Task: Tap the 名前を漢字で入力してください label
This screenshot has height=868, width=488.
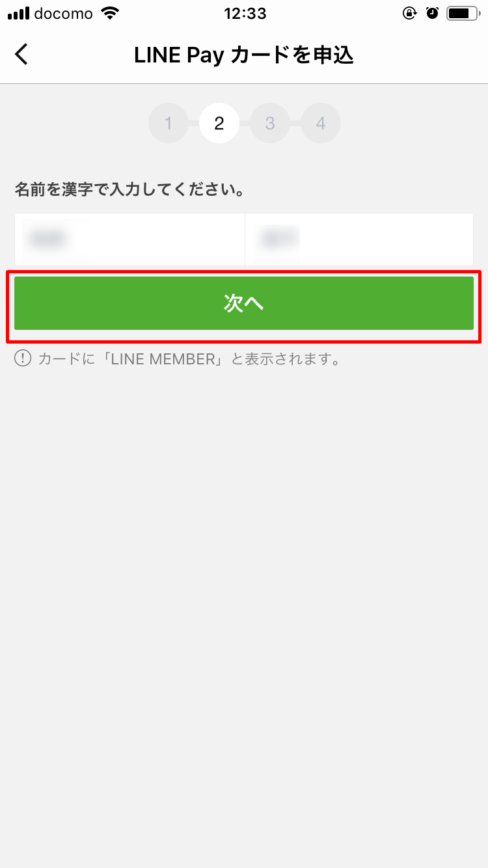Action: [129, 190]
